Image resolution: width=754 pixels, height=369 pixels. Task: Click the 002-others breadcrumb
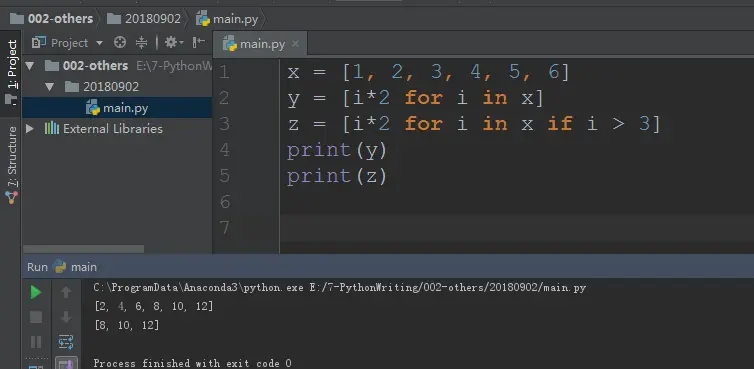tap(51, 19)
